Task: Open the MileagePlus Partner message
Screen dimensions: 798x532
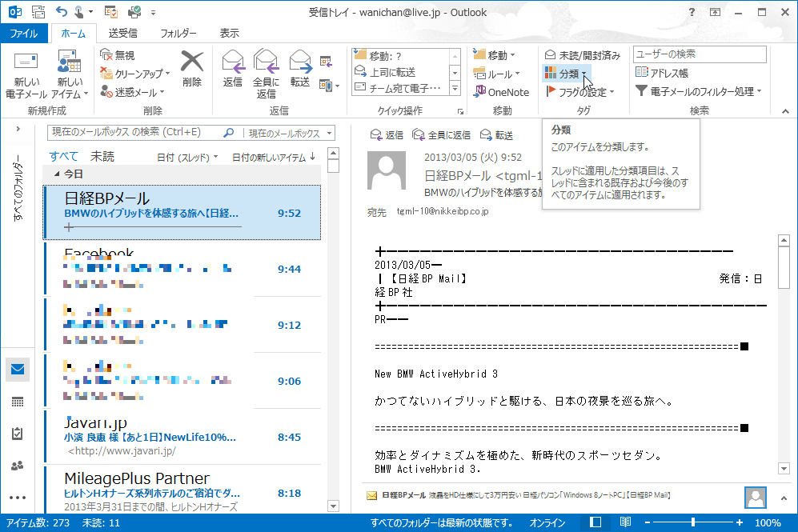Action: click(182, 490)
